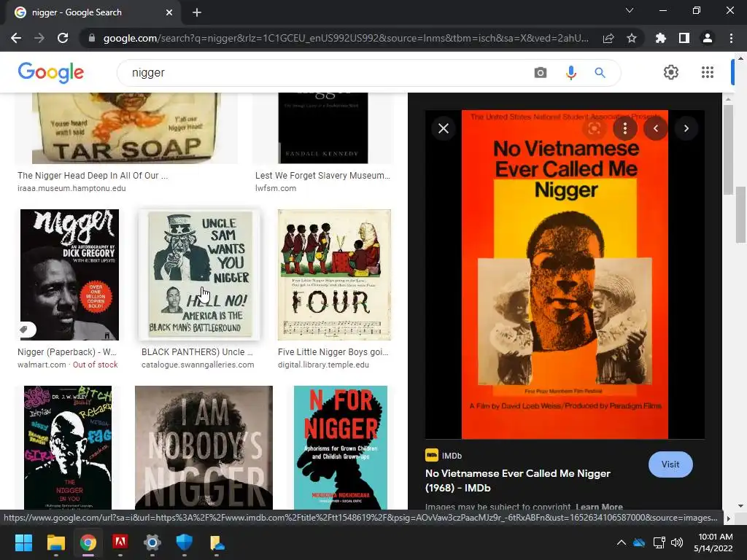Click the product tag icon on Dick Gregory image
Screen dimensions: 747x560
[x=26, y=330]
